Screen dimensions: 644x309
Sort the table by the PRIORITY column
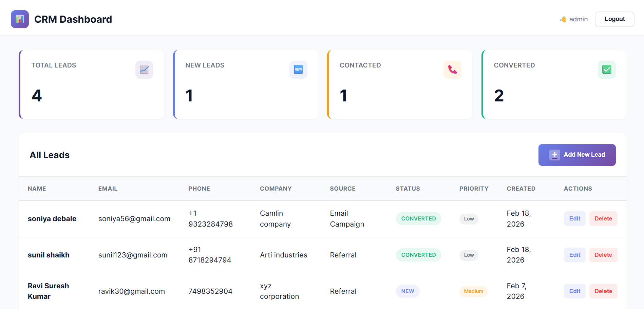(474, 189)
